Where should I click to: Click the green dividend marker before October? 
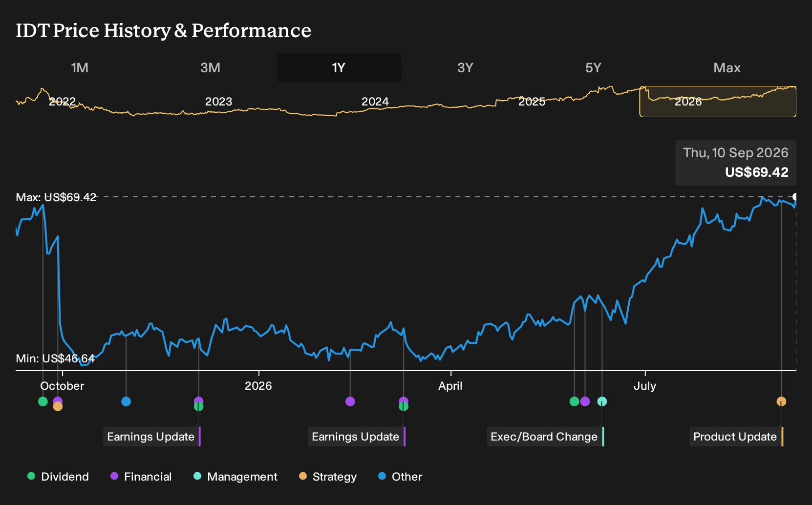tap(43, 401)
